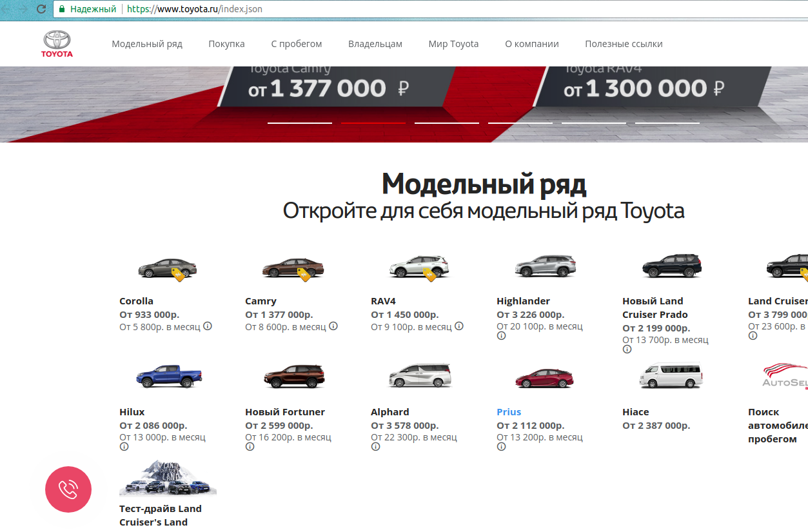Open the Prius model link
Screen dimensions: 808x532
pyautogui.click(x=509, y=411)
